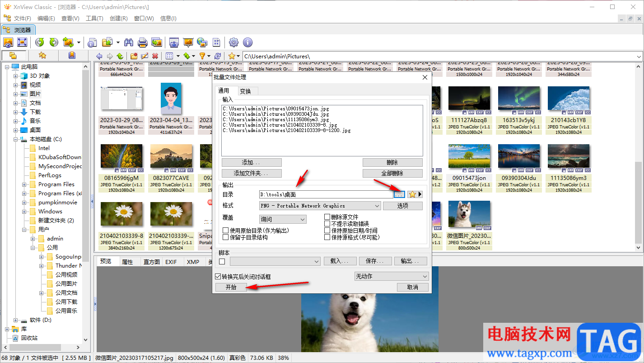Open the view mode dropdown arrow

pos(177,56)
